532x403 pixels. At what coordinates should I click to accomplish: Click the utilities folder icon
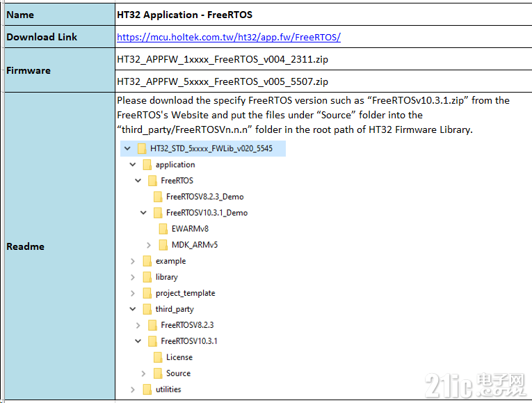tap(147, 389)
